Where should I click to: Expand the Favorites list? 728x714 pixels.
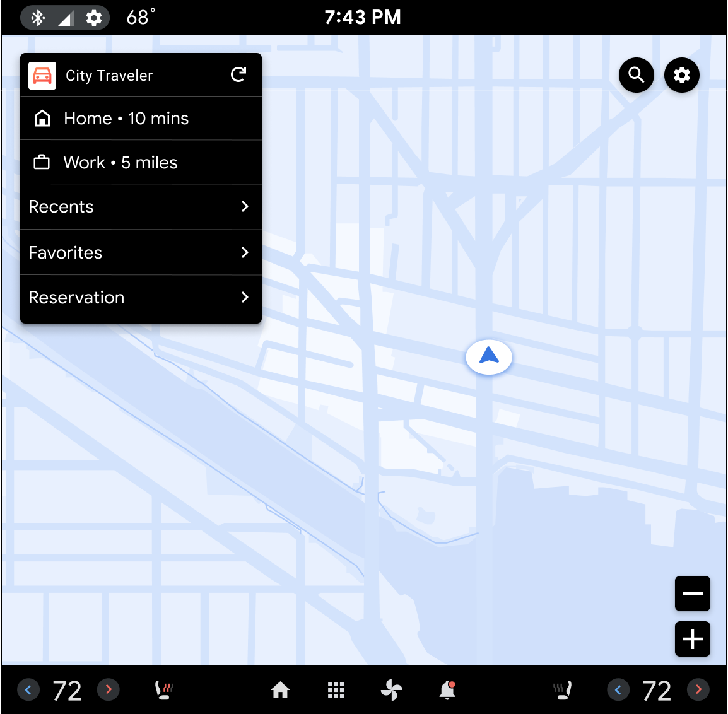pos(140,252)
